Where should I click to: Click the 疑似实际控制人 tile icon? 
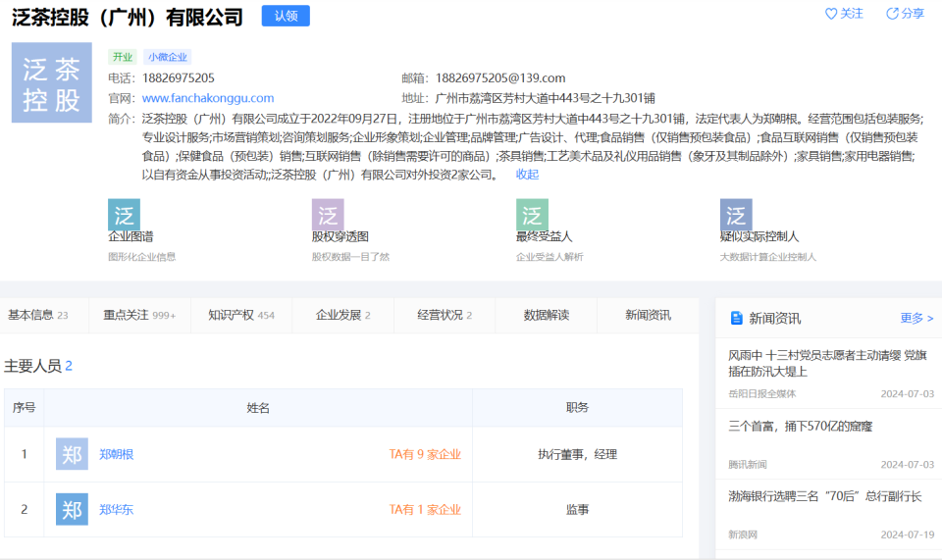pyautogui.click(x=736, y=214)
